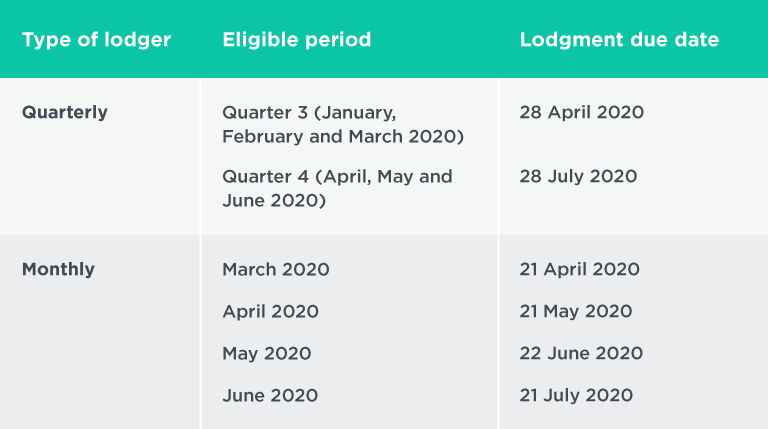This screenshot has width=768, height=429.
Task: Click the 'Lodgment due date' column header
Action: coord(619,40)
